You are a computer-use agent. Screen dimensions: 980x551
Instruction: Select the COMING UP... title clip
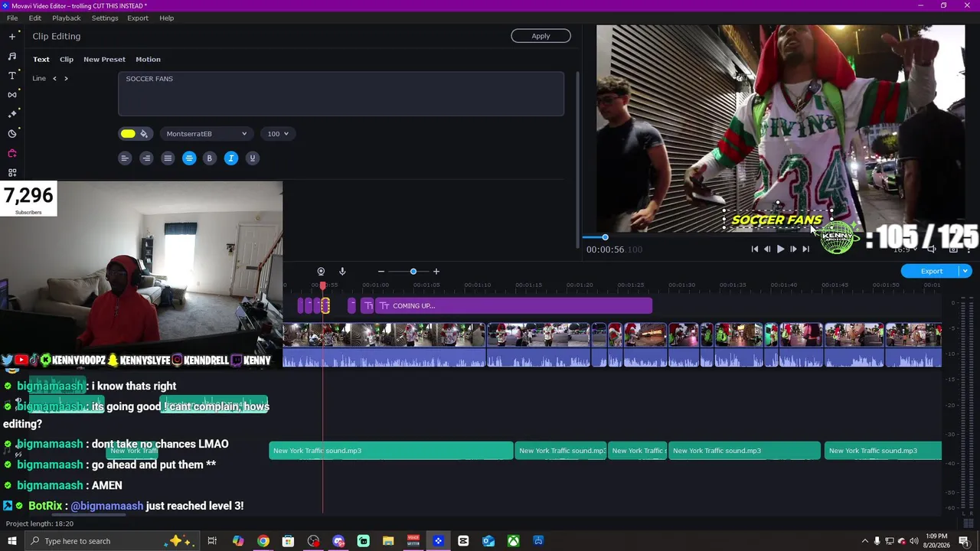click(x=514, y=306)
